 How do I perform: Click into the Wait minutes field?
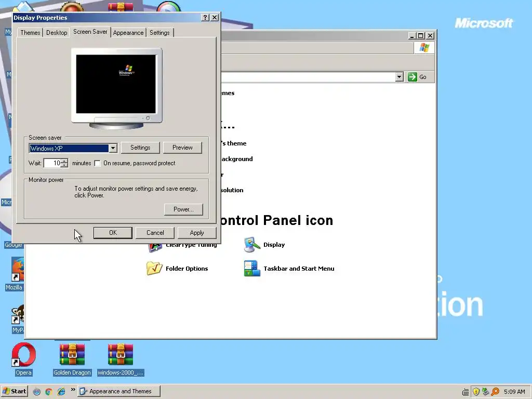tap(52, 163)
